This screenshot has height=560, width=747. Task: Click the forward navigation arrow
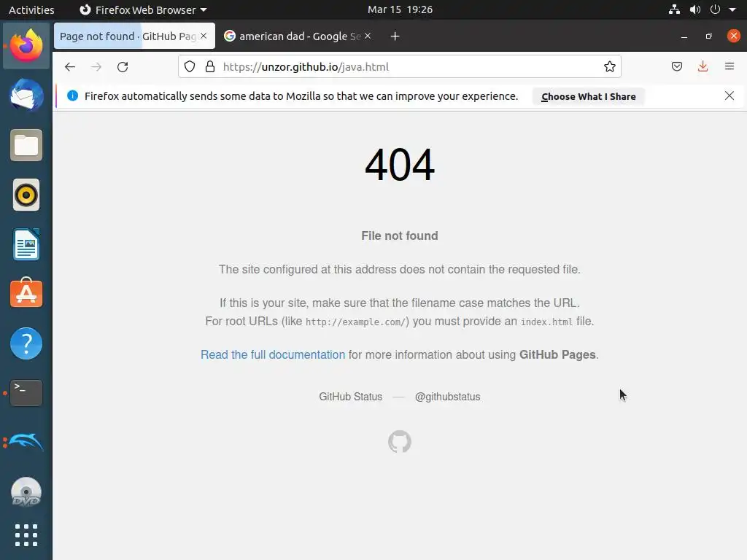[x=96, y=67]
